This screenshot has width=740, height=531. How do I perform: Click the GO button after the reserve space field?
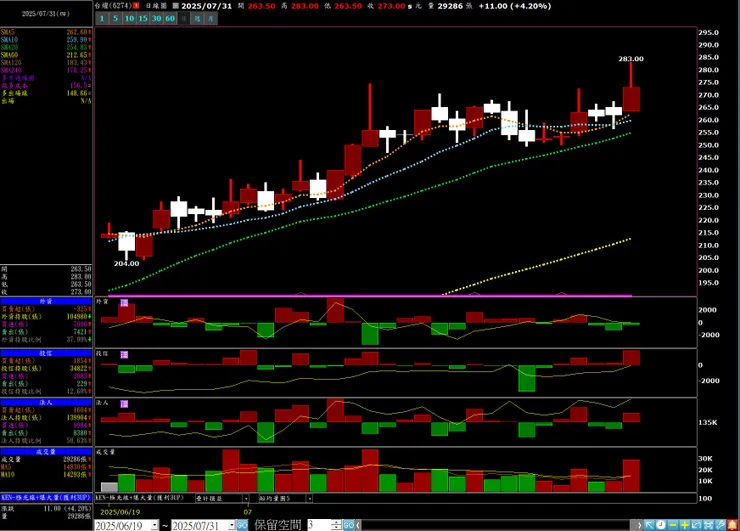pyautogui.click(x=349, y=525)
